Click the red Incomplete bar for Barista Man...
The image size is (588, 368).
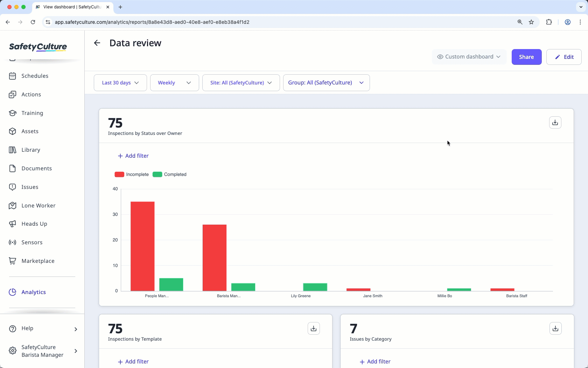[215, 258]
